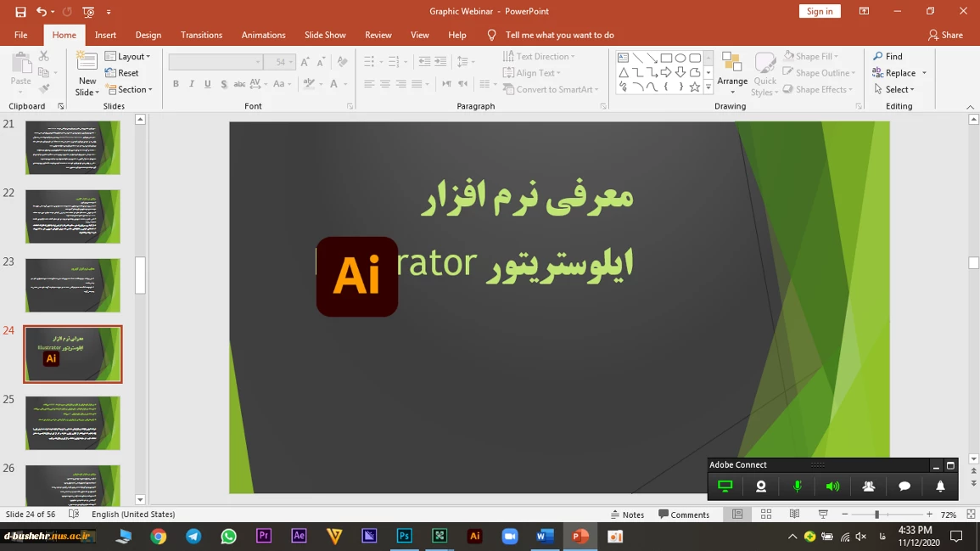The height and width of the screenshot is (551, 980).
Task: Select slide 25 thumbnail
Action: tap(72, 423)
